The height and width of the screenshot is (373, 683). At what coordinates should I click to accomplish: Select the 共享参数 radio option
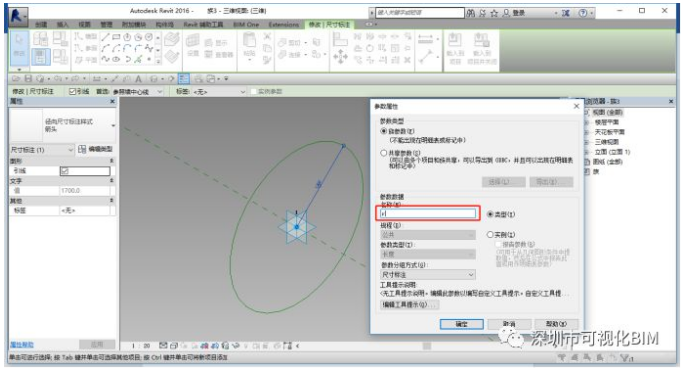pyautogui.click(x=384, y=153)
